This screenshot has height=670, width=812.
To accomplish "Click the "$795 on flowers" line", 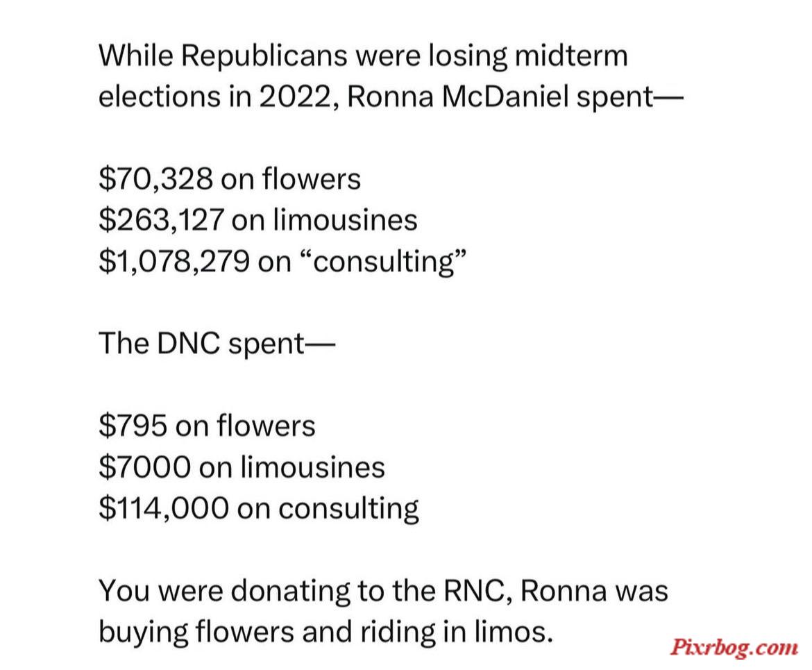I will 207,426.
